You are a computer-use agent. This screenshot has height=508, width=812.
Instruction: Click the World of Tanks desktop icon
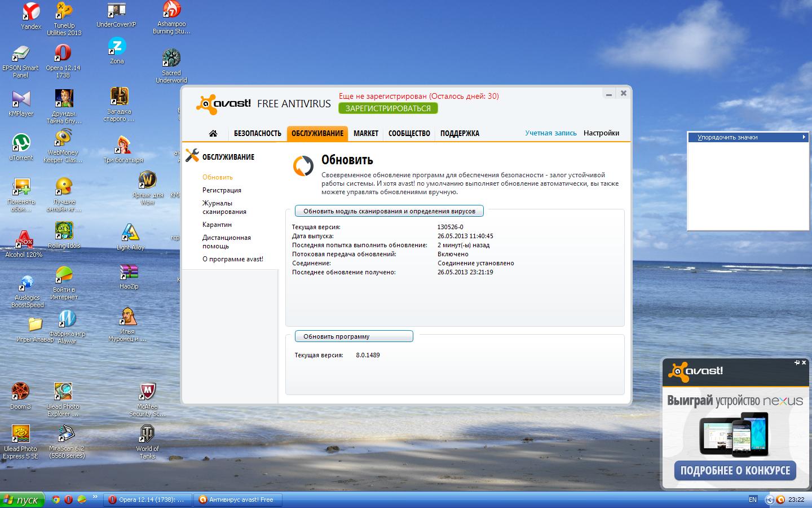tap(147, 443)
